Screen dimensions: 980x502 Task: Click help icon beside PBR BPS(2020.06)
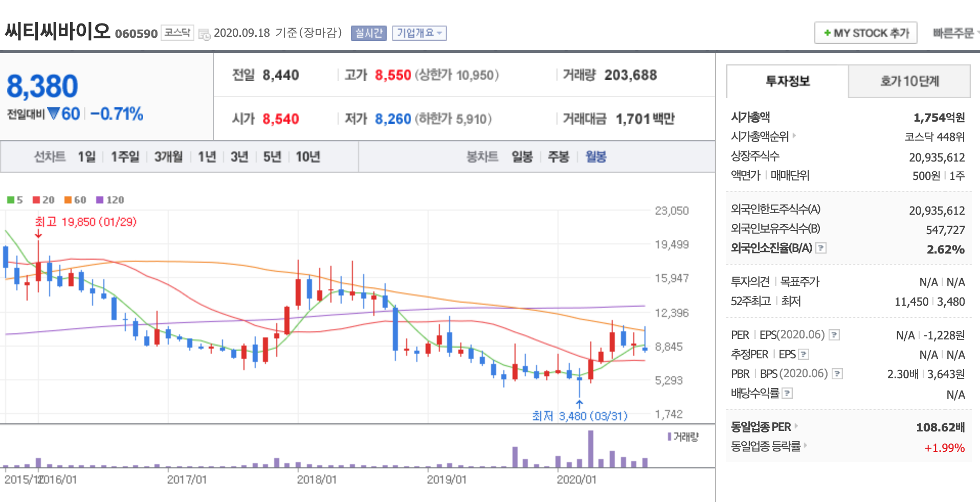tap(837, 374)
